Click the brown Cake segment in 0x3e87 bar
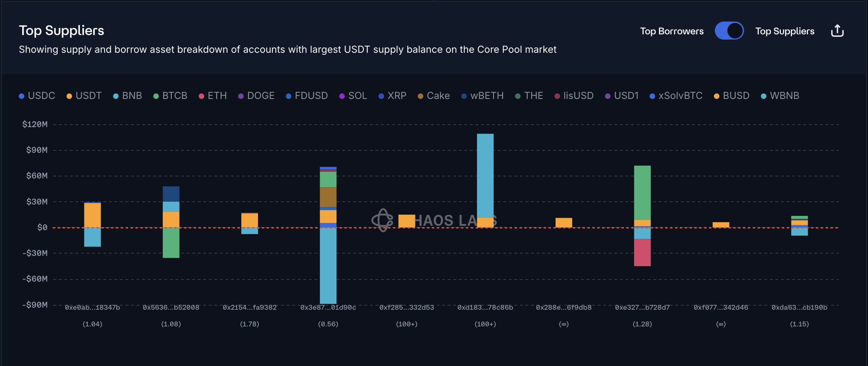Screen dimensions: 868x366 click(328, 197)
